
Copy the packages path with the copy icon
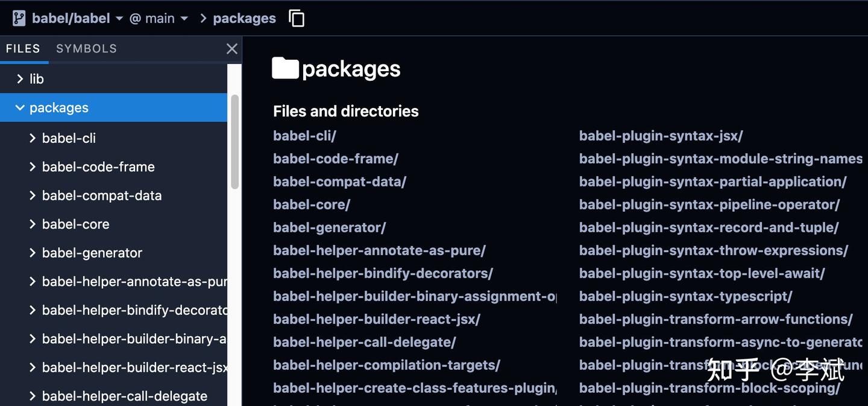tap(297, 18)
